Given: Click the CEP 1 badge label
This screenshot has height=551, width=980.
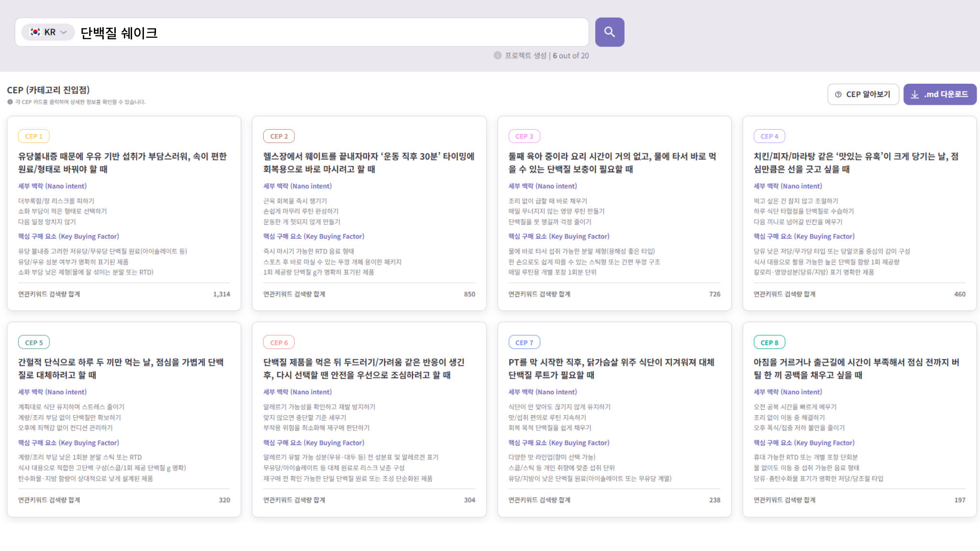Looking at the screenshot, I should click(x=34, y=136).
